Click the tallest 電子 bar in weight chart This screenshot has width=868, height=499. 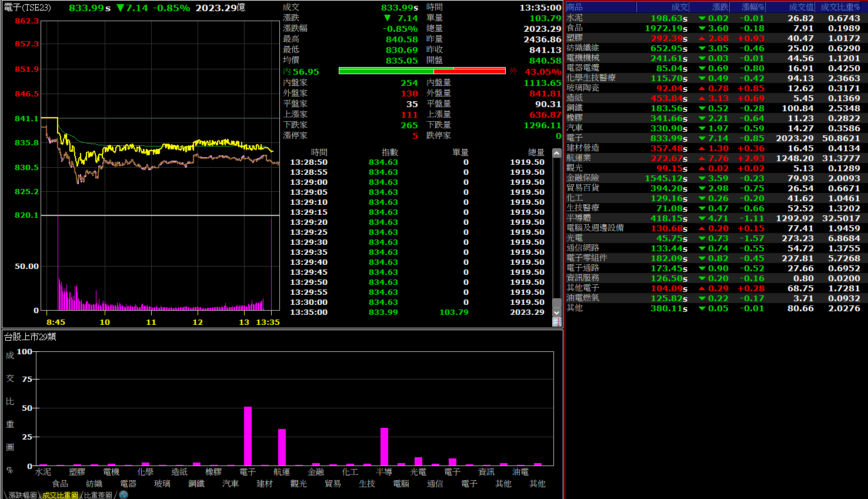(x=248, y=435)
